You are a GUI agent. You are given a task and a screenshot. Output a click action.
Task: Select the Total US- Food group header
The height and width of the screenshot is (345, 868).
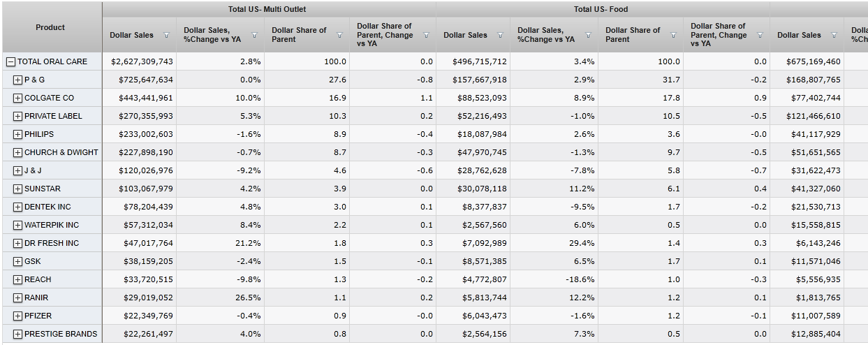(601, 9)
